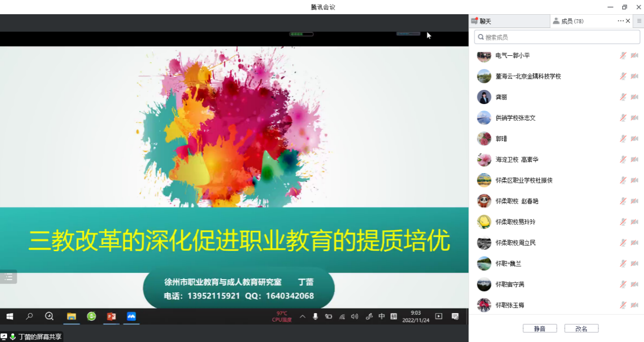
Task: Expand the list icon at left edge of slide
Action: pos(9,277)
